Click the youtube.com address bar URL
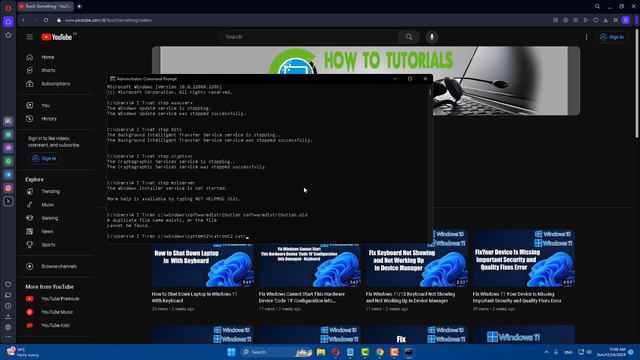640x360 pixels. click(x=108, y=20)
